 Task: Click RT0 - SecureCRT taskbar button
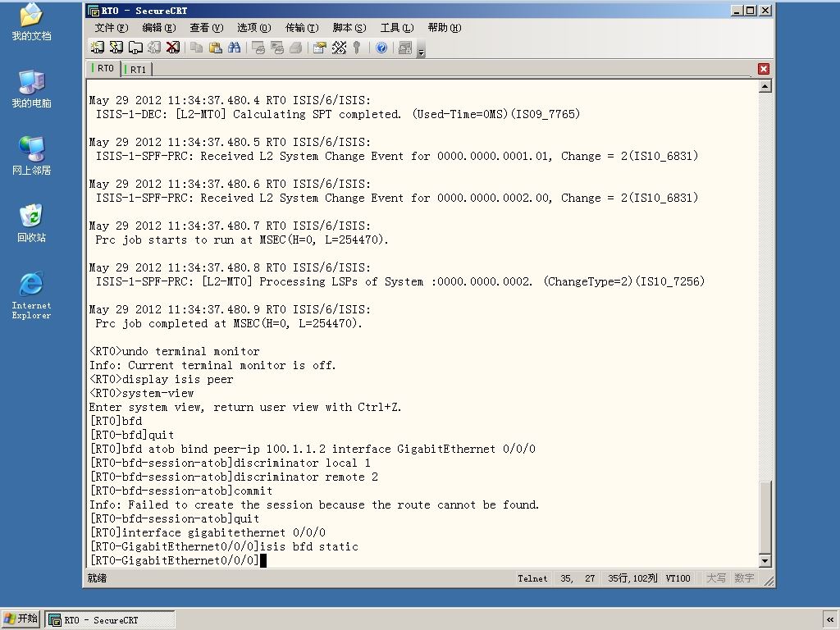[111, 620]
